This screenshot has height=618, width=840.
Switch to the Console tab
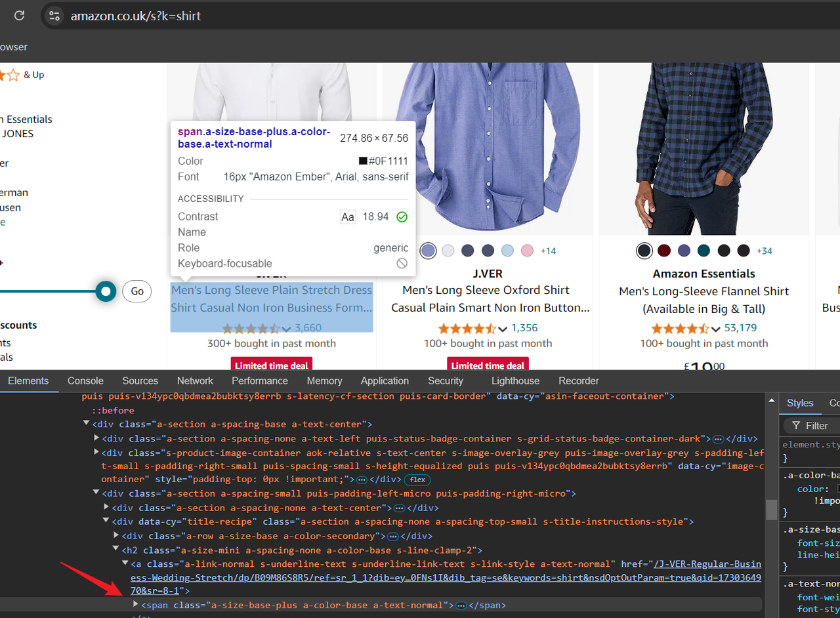86,381
